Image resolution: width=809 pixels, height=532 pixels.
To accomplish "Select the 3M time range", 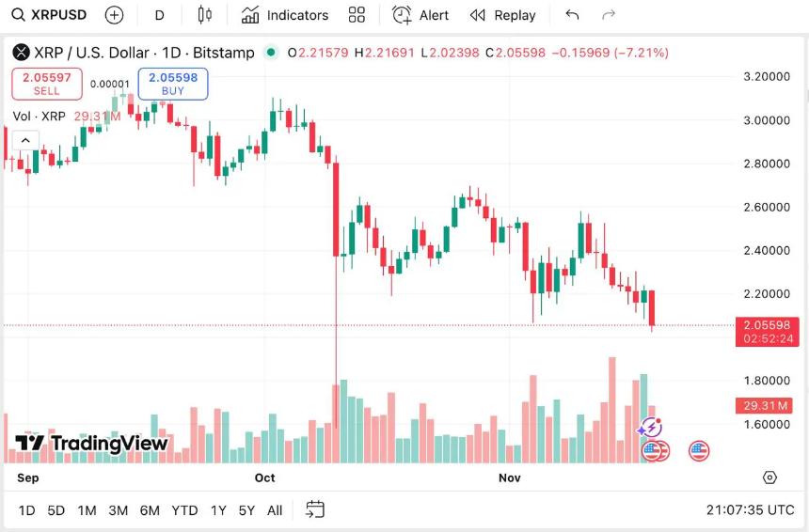I will [118, 510].
